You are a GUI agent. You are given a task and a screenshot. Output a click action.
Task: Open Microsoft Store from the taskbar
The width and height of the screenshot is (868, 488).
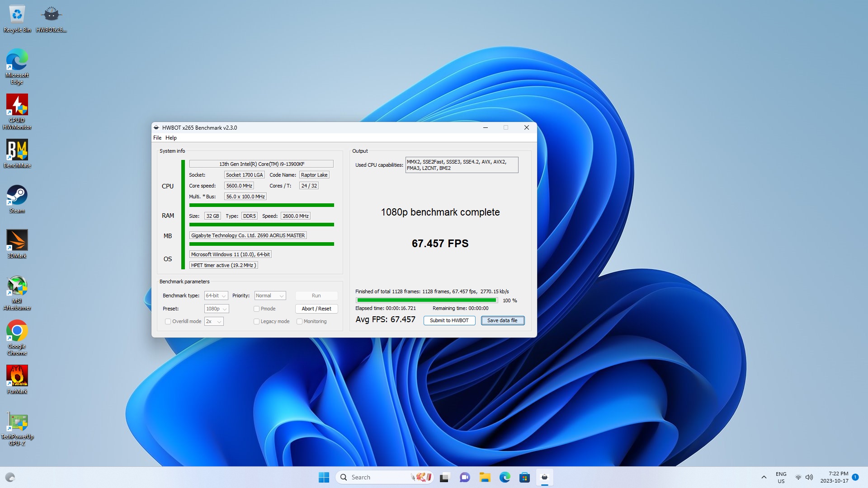[x=524, y=477]
